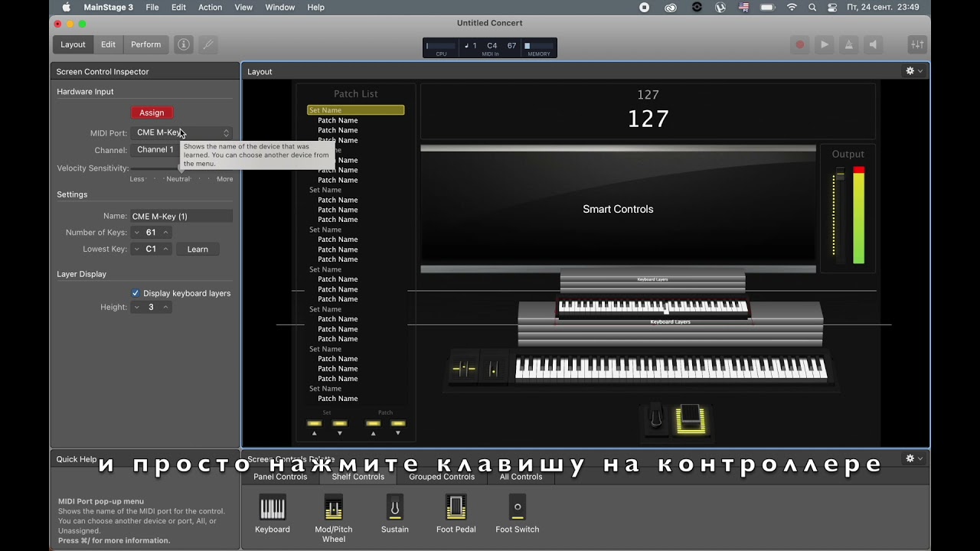
Task: Open the MIDI Port pop-up menu
Action: tap(181, 133)
